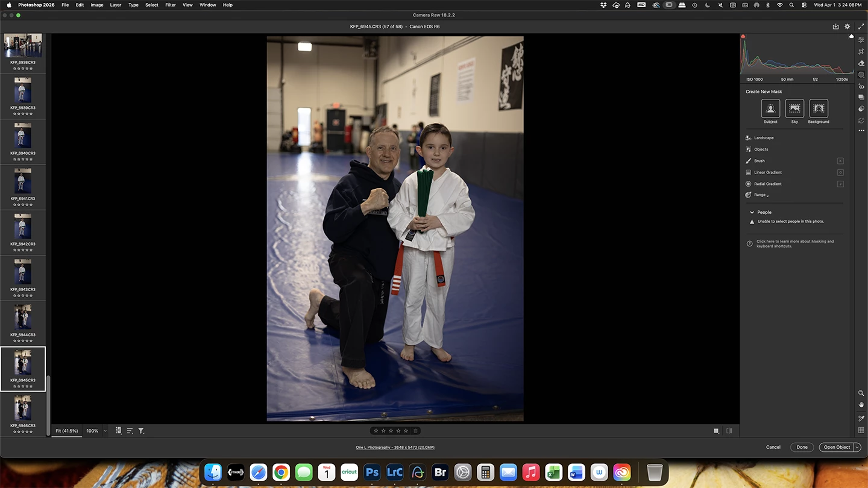
Task: Set zoom to Fit (41.5%)
Action: [67, 431]
